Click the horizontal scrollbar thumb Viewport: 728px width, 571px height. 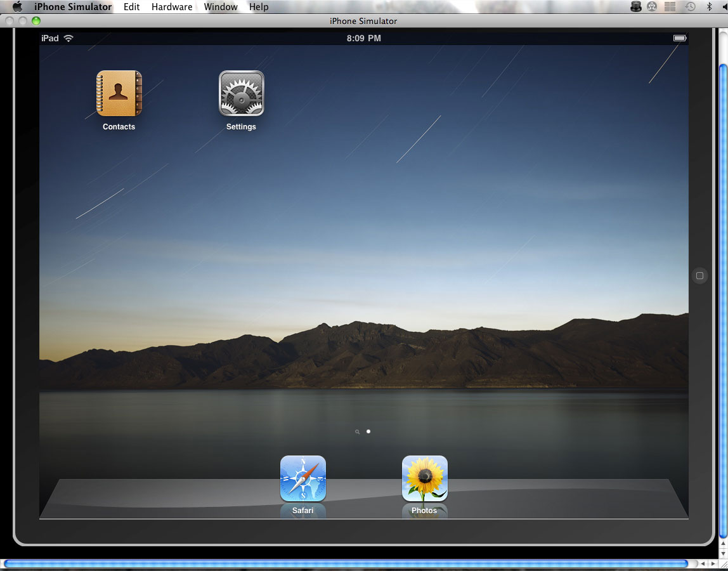[346, 563]
